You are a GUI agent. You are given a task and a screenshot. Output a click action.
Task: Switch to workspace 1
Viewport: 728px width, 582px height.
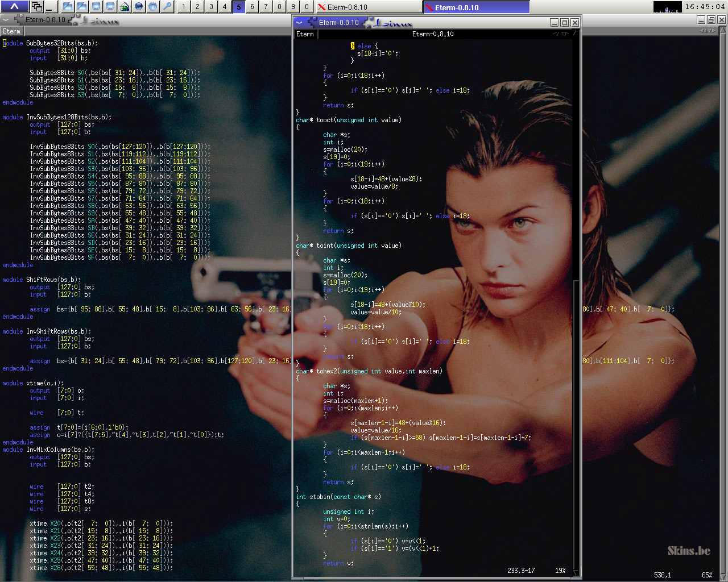(184, 7)
